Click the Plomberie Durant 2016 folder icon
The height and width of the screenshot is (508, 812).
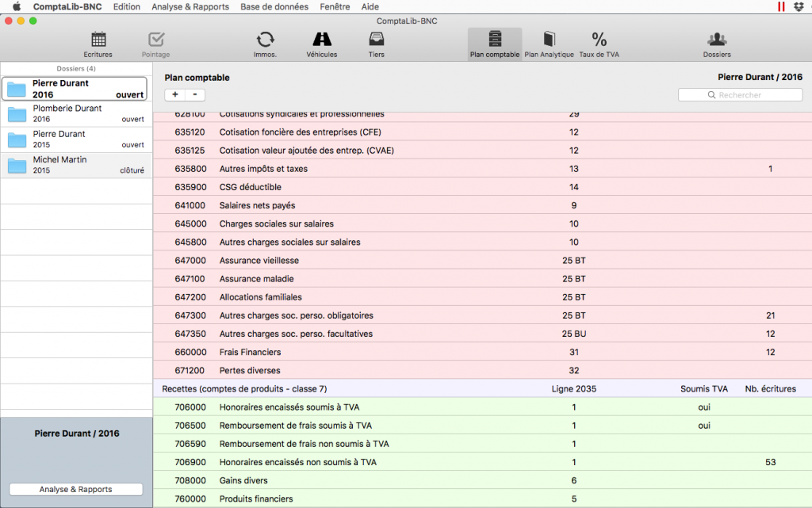(x=17, y=114)
